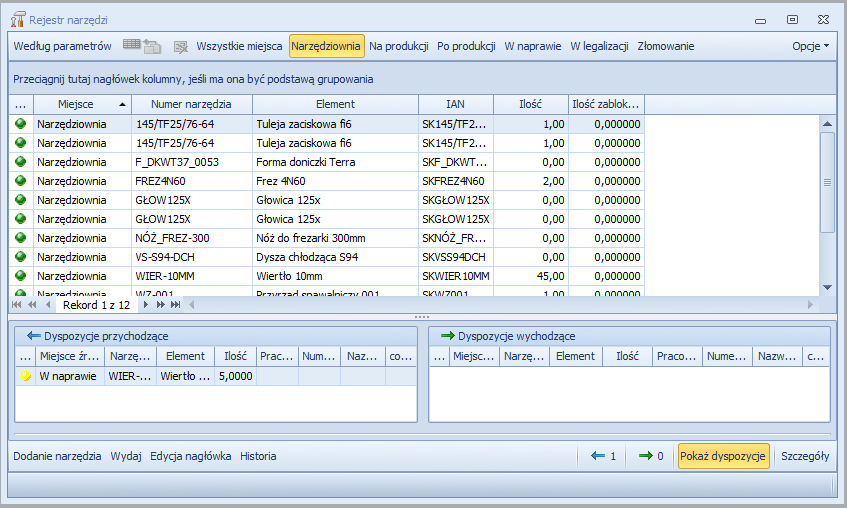Toggle the Pokaż dyspozycje button
Image resolution: width=847 pixels, height=508 pixels.
[x=723, y=456]
